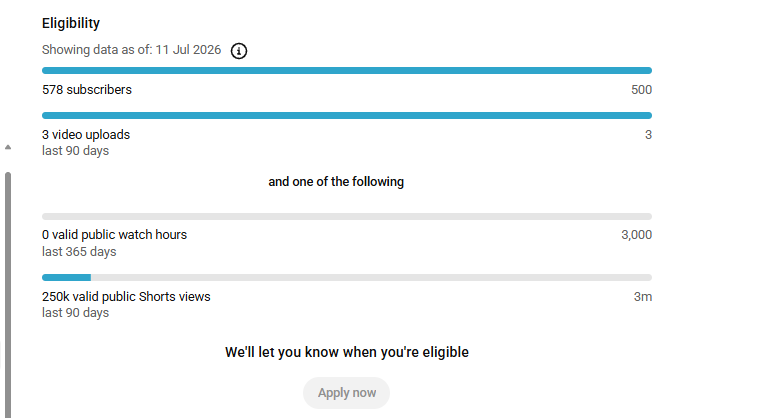The height and width of the screenshot is (418, 768).
Task: Click the 500 subscriber threshold number
Action: tap(641, 90)
